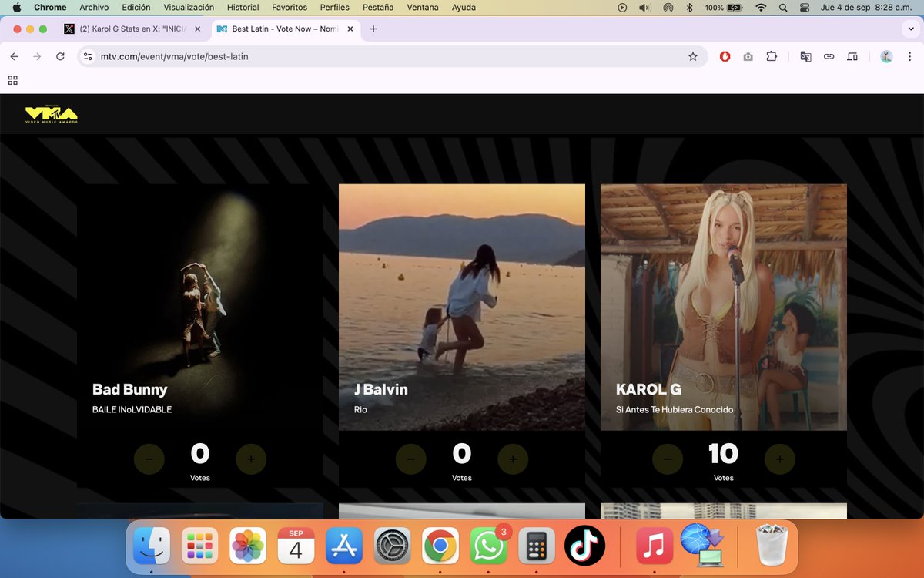Viewport: 924px width, 578px height.
Task: Open the Ayuda menu
Action: [464, 7]
